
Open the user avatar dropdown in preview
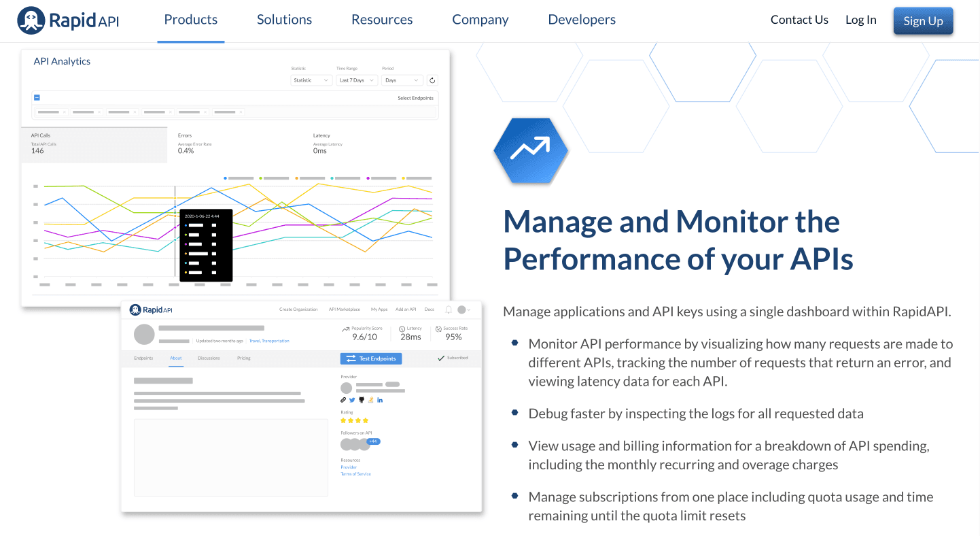click(464, 309)
